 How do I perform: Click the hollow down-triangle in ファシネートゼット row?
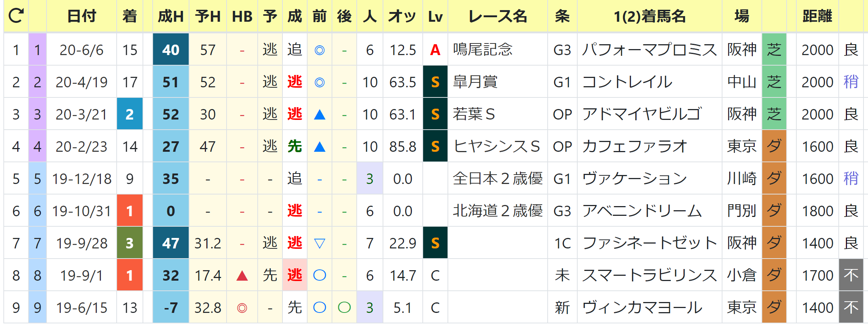point(319,244)
